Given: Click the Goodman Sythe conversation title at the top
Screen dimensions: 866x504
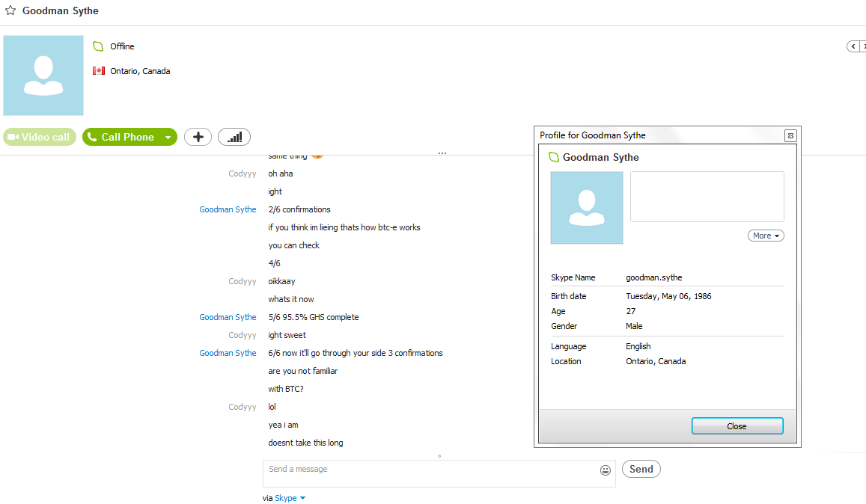Looking at the screenshot, I should (x=61, y=10).
